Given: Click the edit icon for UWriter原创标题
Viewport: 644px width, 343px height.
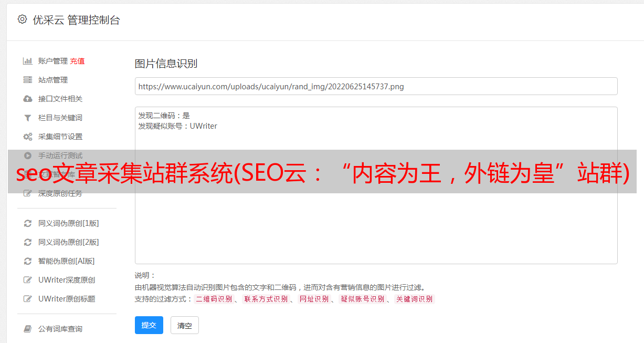Looking at the screenshot, I should click(28, 299).
